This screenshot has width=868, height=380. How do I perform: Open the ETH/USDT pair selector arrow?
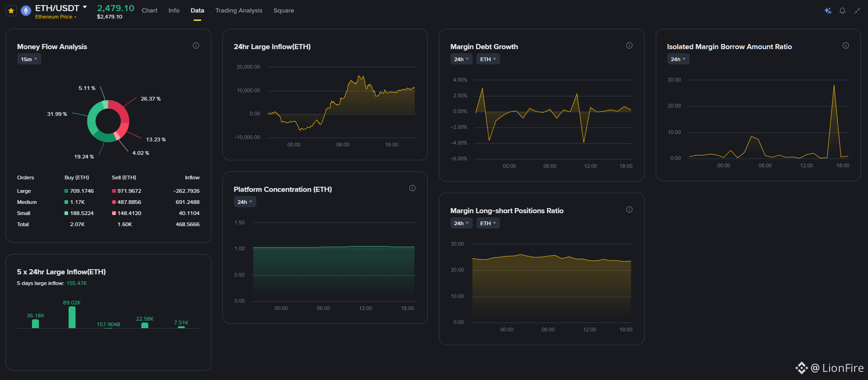click(85, 7)
